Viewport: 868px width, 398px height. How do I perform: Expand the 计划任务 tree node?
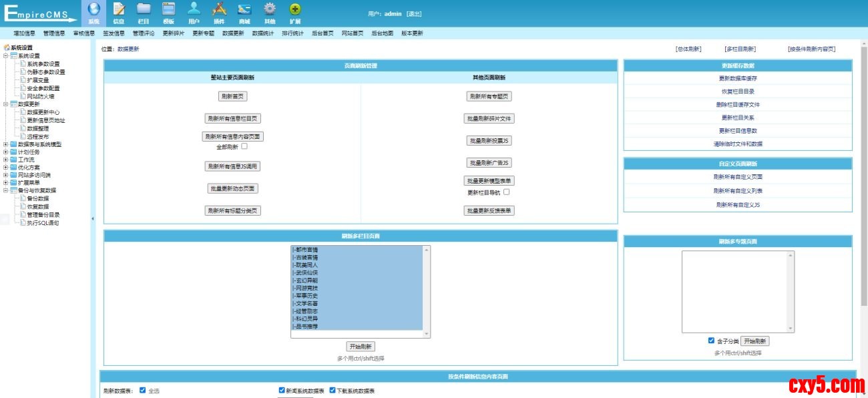(x=6, y=152)
